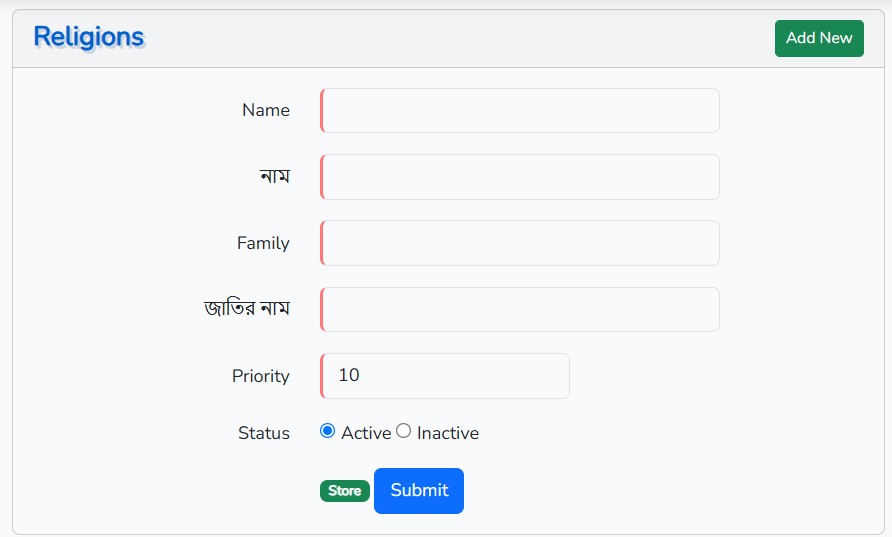Click the Inactive radio label text
892x537 pixels.
pyautogui.click(x=447, y=433)
